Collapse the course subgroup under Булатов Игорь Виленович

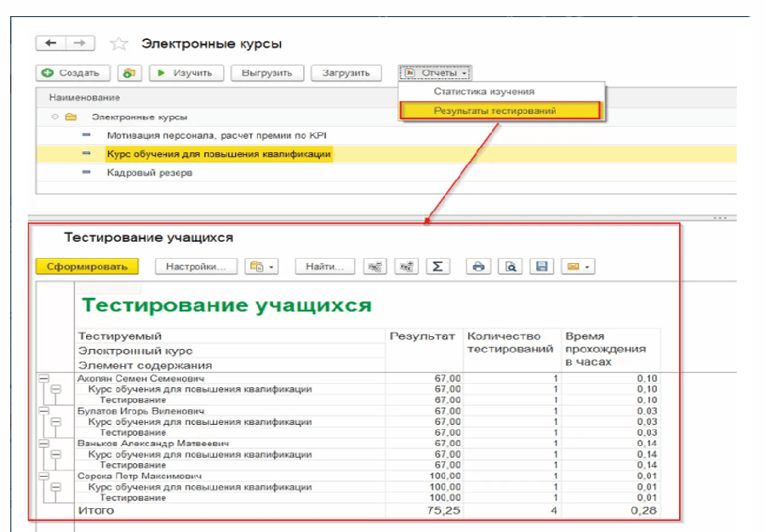(56, 421)
